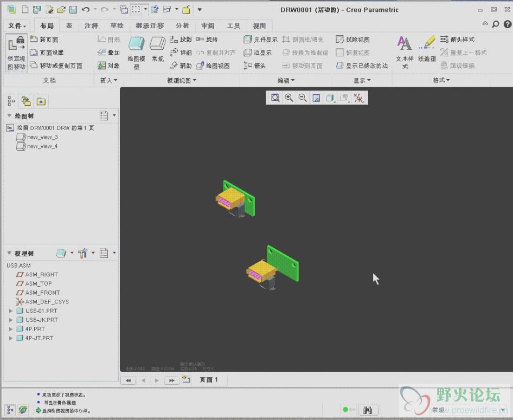Select ASM_RIGHT datum plane

coord(37,275)
